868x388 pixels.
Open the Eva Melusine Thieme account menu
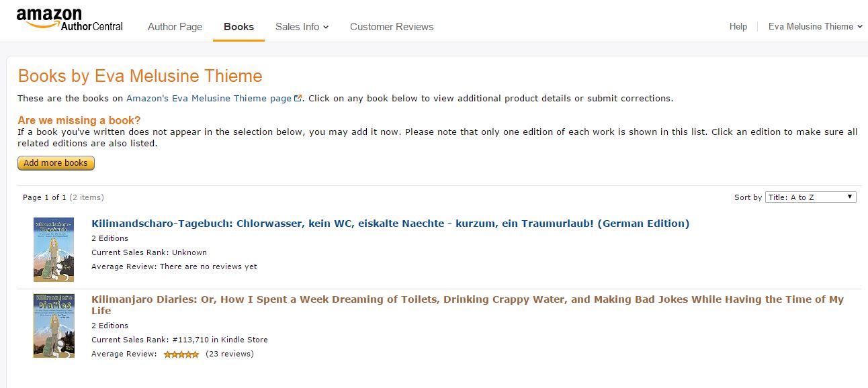815,27
